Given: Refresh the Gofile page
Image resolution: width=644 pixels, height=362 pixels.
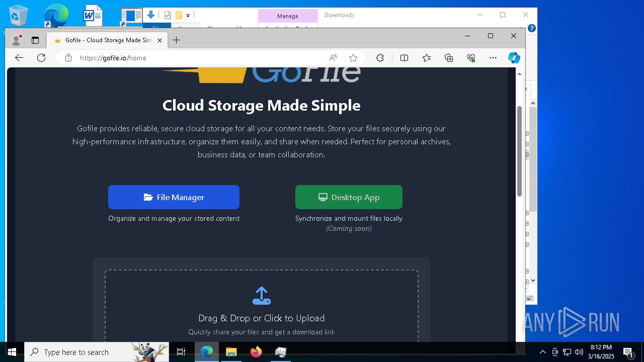Looking at the screenshot, I should [x=41, y=58].
